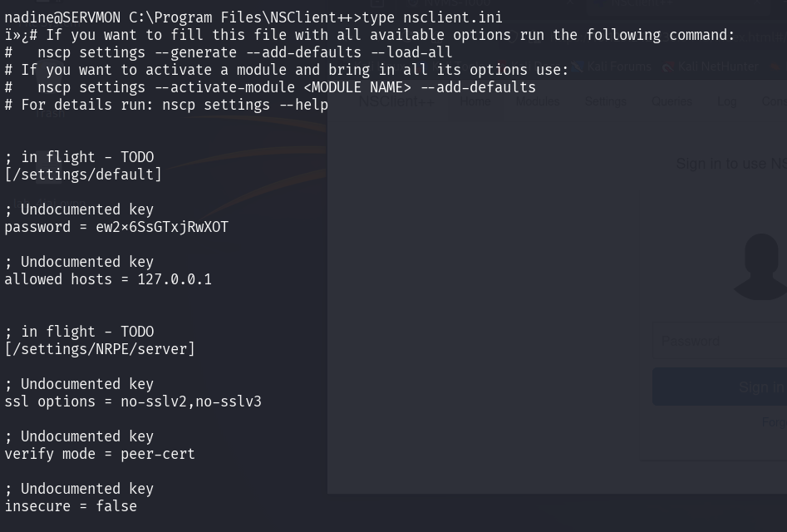
Task: Click the user avatar silhouette
Action: point(761,267)
